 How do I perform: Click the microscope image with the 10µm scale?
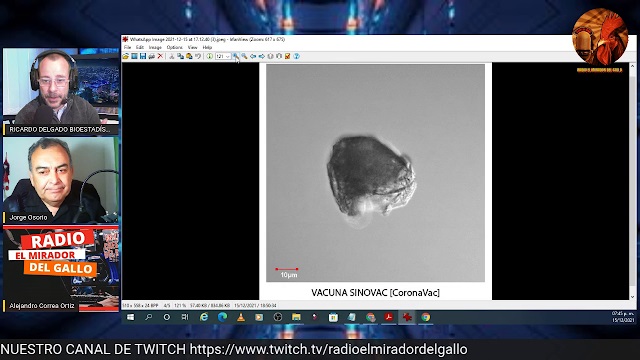[376, 173]
